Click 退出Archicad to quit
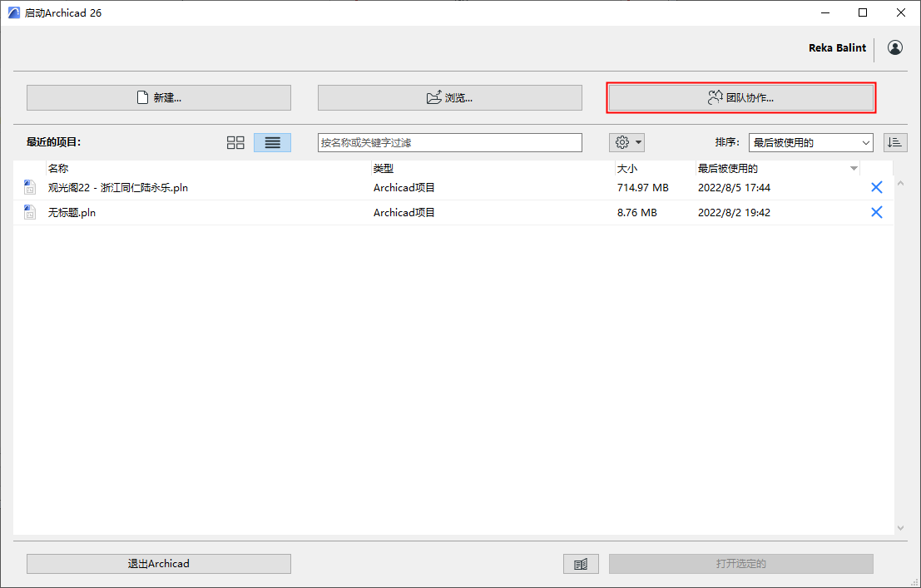The image size is (921, 588). [x=159, y=564]
